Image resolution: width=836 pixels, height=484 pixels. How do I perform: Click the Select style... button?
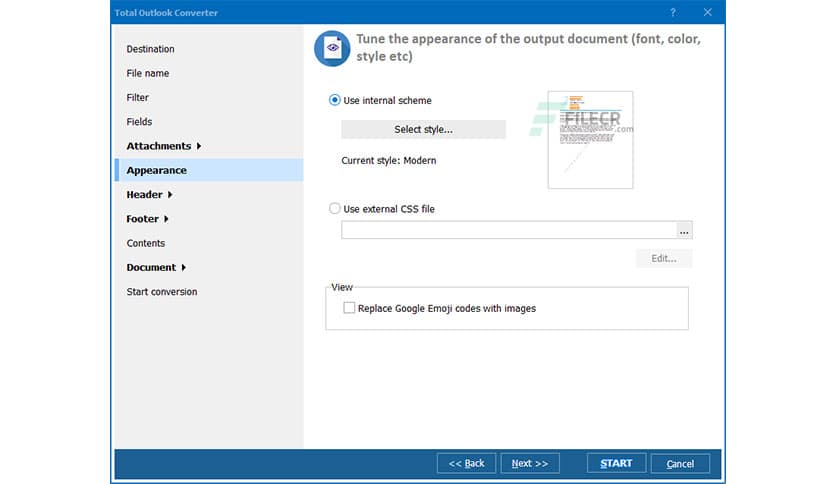pos(423,130)
